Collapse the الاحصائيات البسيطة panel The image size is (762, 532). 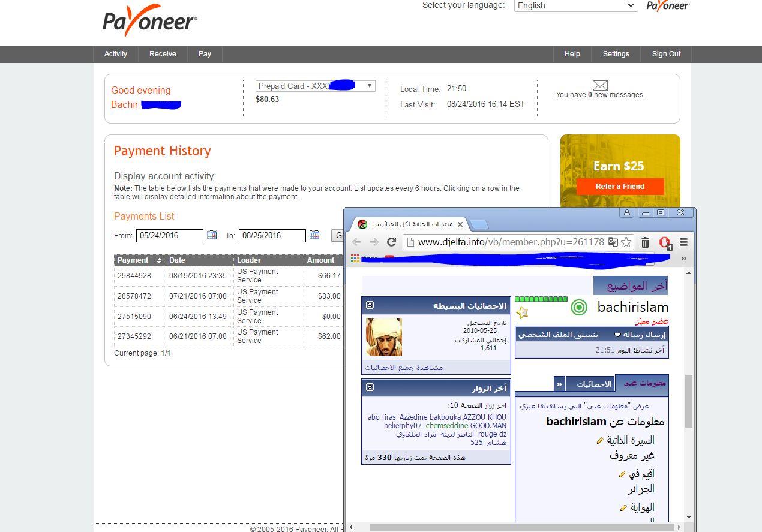pos(370,305)
